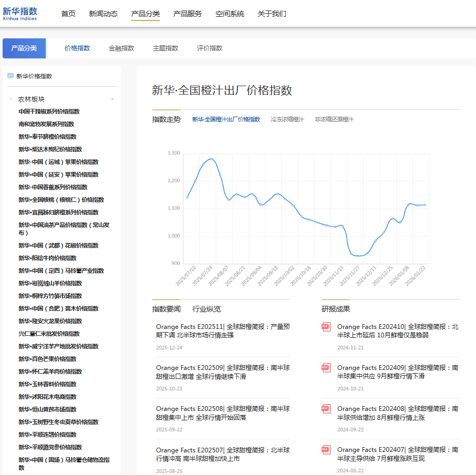
Task: Open PDF icon for Orange Facts E202407
Action: (x=326, y=450)
